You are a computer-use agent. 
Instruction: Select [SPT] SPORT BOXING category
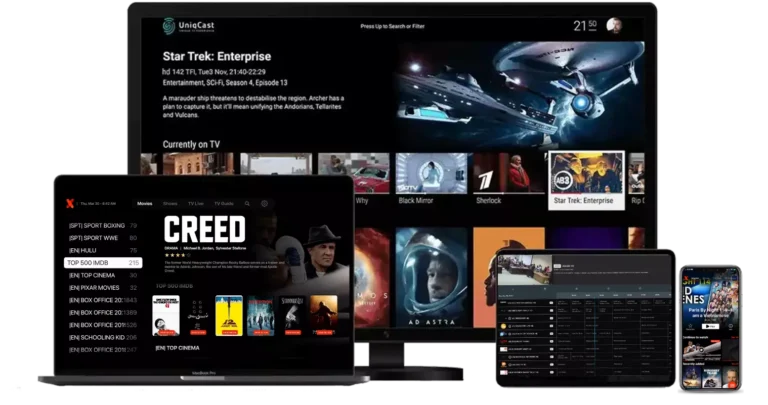tap(103, 226)
